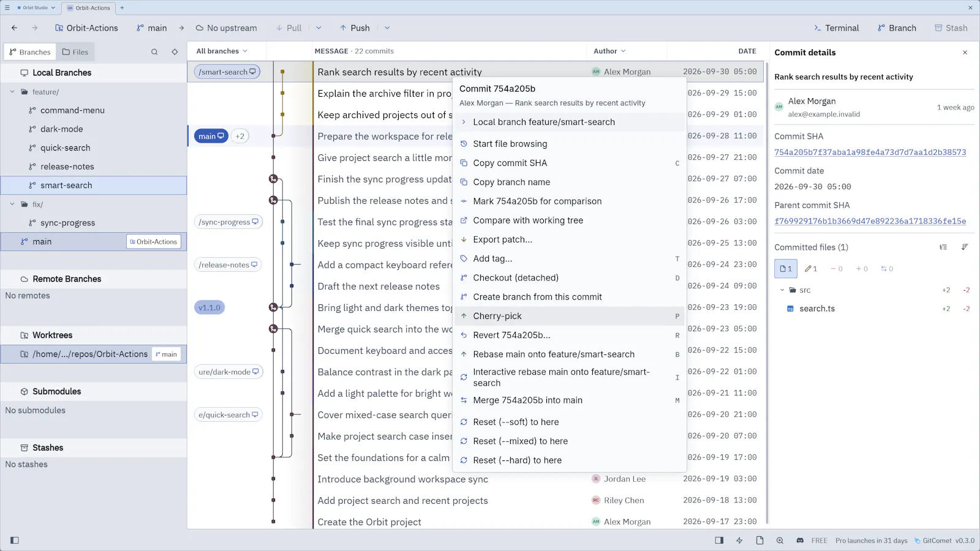This screenshot has width=980, height=551.
Task: Collapse the src folder in committed files
Action: (782, 290)
